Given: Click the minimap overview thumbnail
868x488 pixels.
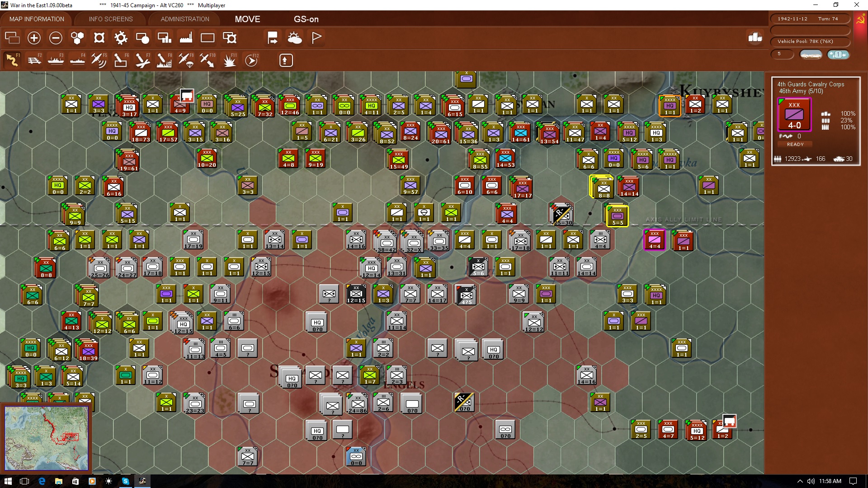Looking at the screenshot, I should 46,438.
